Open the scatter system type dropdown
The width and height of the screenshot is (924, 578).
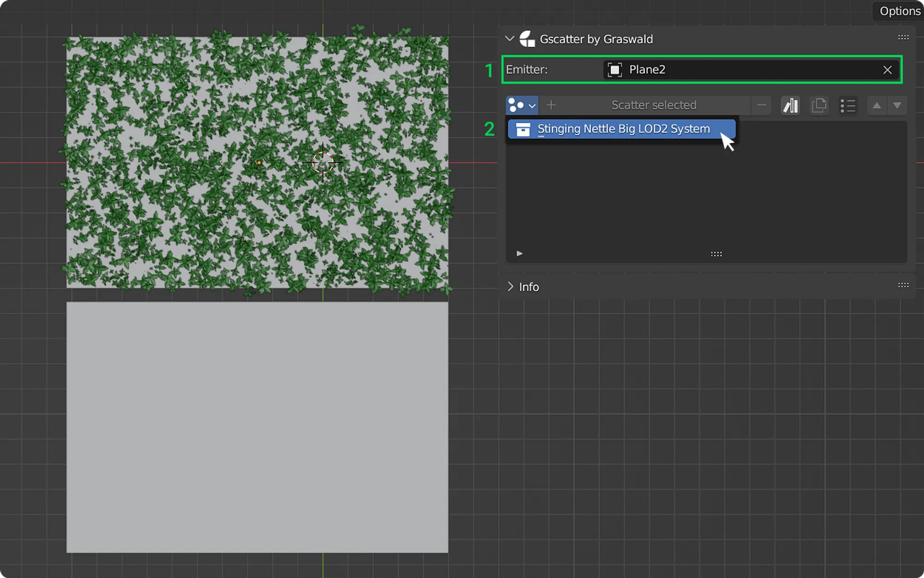click(522, 105)
